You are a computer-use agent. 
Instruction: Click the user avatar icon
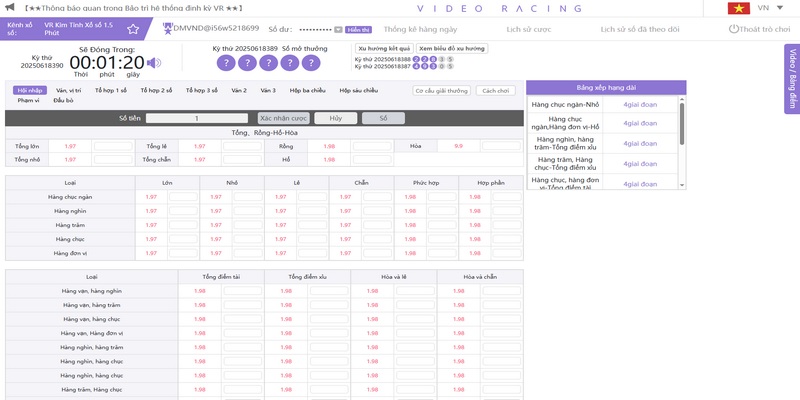tap(166, 29)
